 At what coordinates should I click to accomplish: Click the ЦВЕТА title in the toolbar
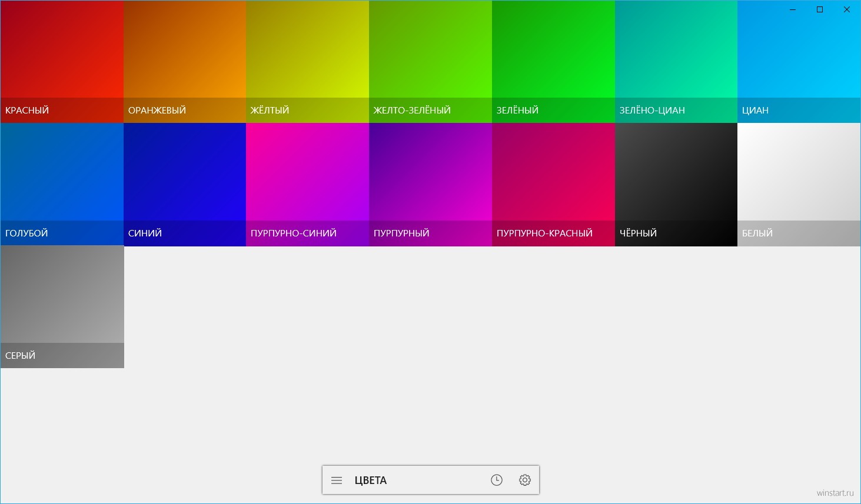click(x=371, y=480)
